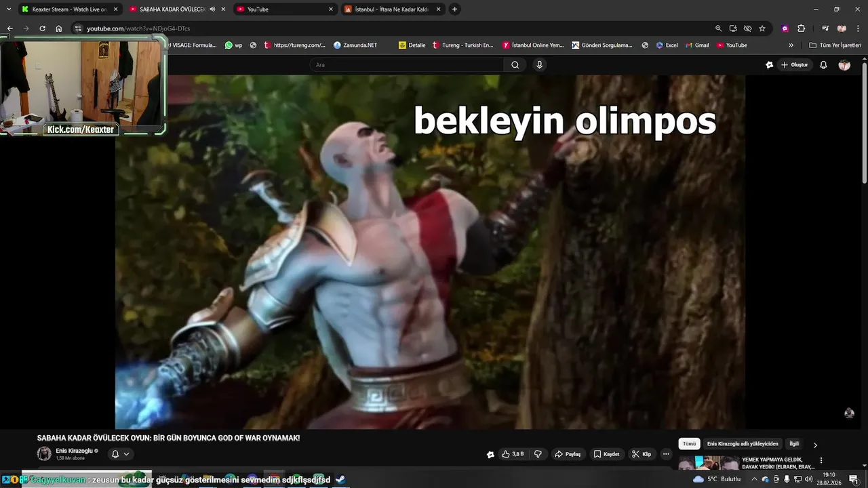This screenshot has width=868, height=488.
Task: Click the channel watermark on the video
Action: pos(849,413)
